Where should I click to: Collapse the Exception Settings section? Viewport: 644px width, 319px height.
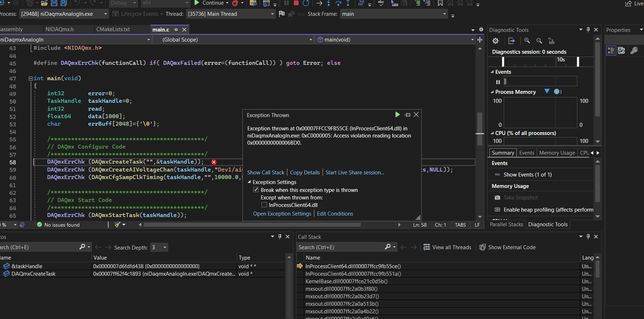[249, 182]
